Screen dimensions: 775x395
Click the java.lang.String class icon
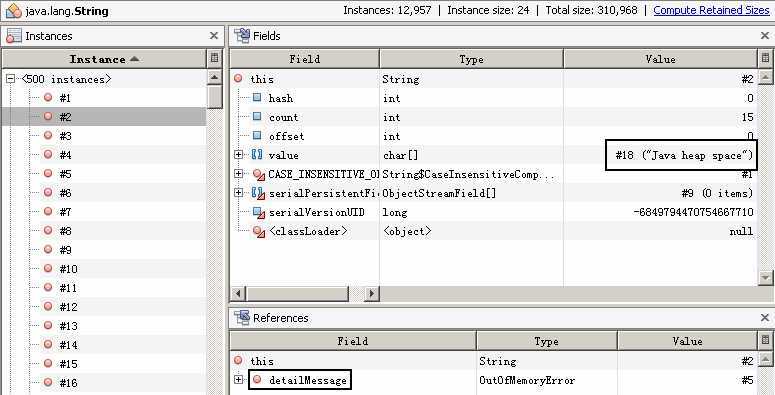[13, 10]
